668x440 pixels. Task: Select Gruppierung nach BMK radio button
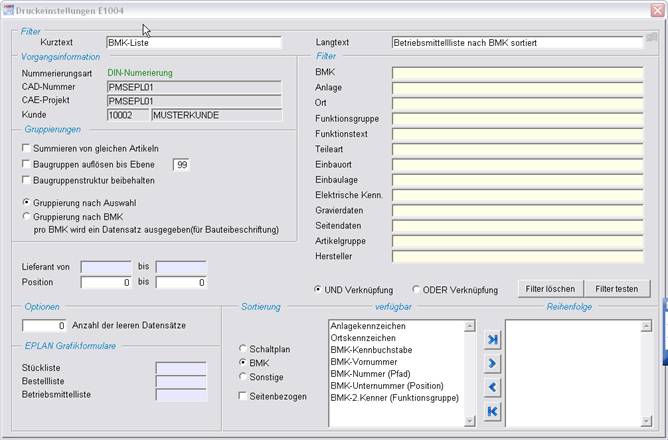click(x=26, y=215)
